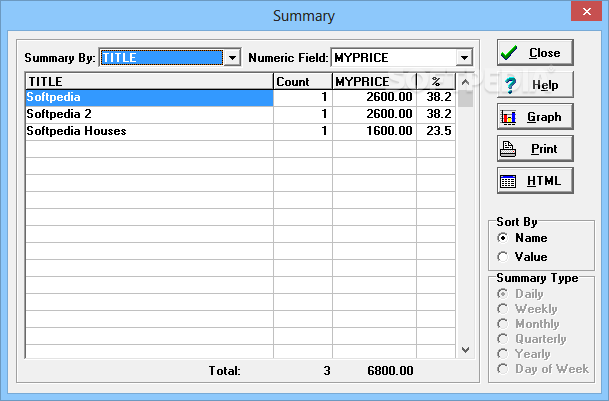Select the Softpedia Houses row
The height and width of the screenshot is (401, 609).
tap(240, 131)
